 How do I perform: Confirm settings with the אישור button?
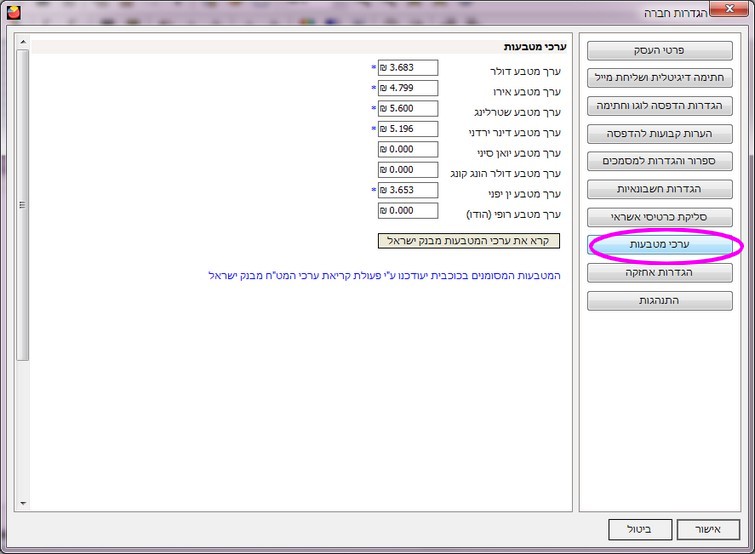coord(705,529)
